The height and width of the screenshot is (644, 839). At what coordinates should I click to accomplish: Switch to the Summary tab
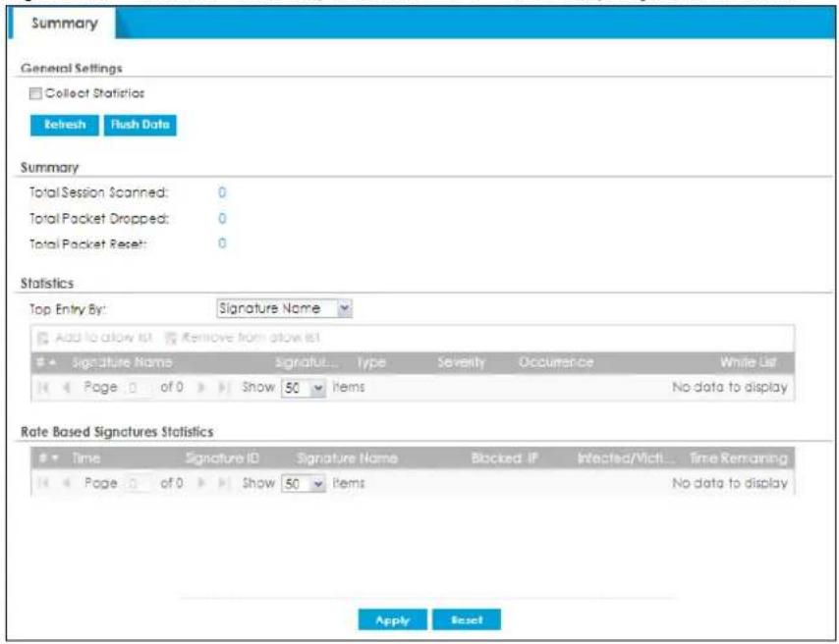tap(64, 24)
